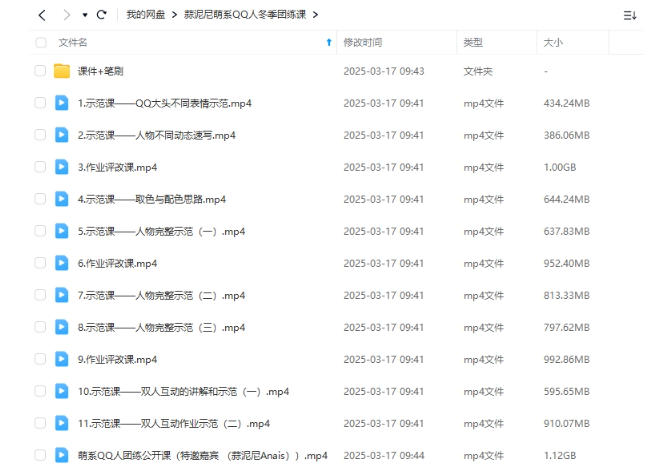Click video icon of 7.示范课 人物完整示范(二)
The image size is (672, 471).
click(x=62, y=295)
